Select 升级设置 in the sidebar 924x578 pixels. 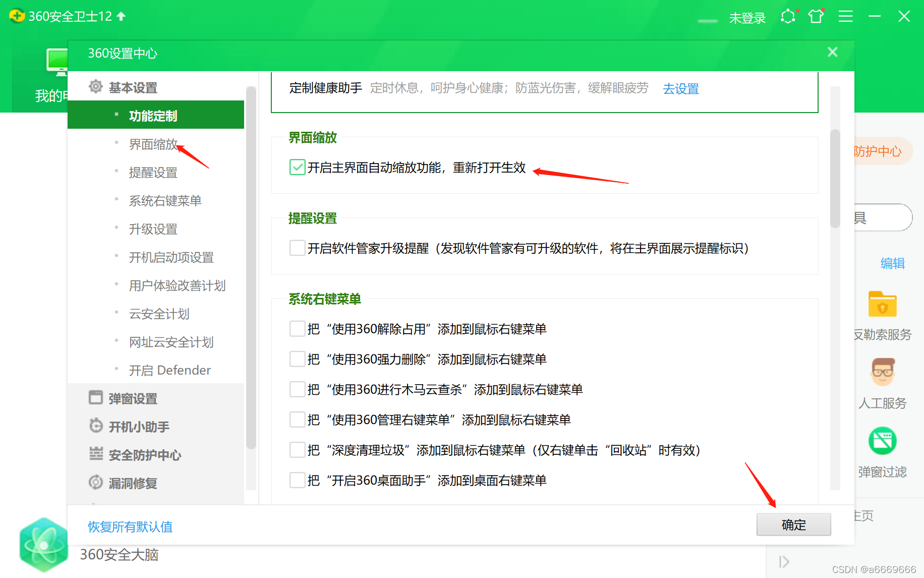click(x=153, y=229)
